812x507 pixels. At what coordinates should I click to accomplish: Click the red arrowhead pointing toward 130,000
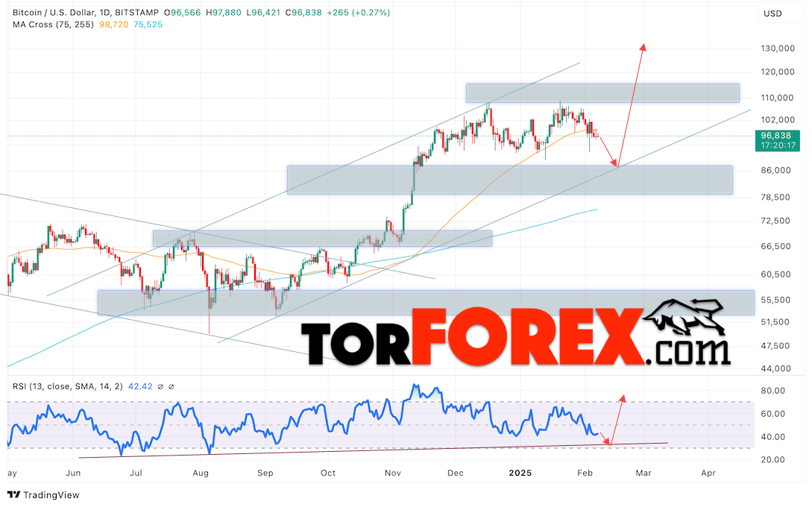pos(643,48)
